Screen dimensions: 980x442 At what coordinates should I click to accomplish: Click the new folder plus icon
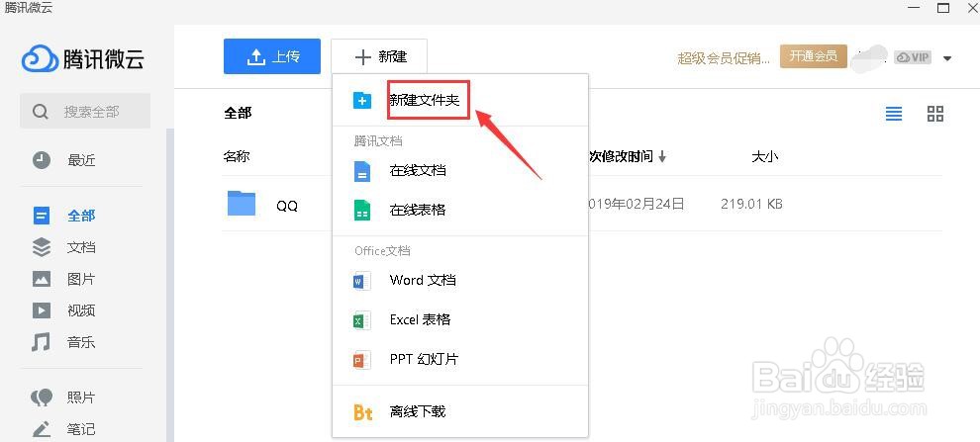pos(362,100)
